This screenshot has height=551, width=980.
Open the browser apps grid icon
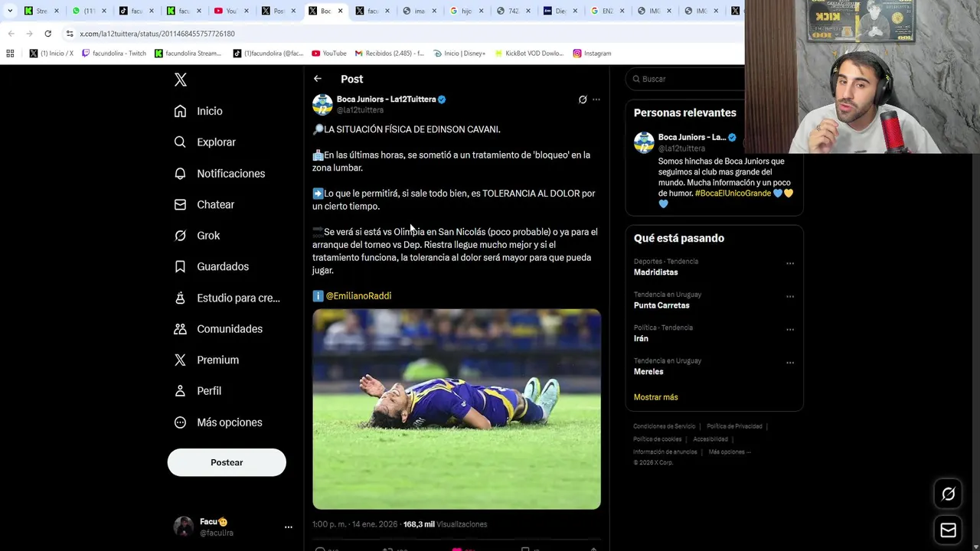pos(10,54)
